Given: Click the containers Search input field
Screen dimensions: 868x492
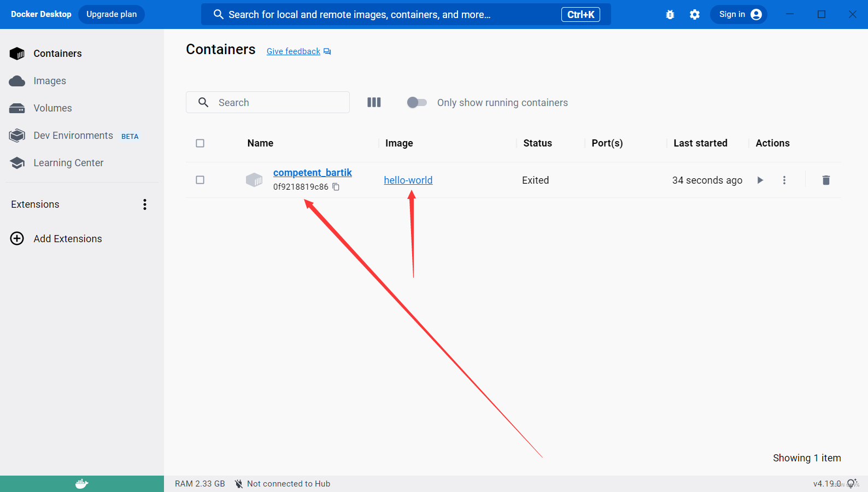Looking at the screenshot, I should 268,102.
